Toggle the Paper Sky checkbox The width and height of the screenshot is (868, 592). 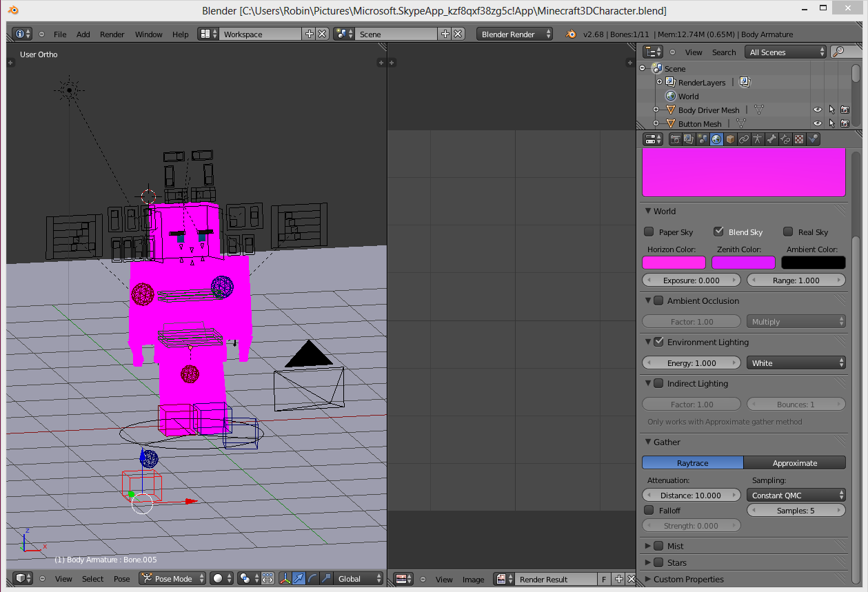(649, 232)
